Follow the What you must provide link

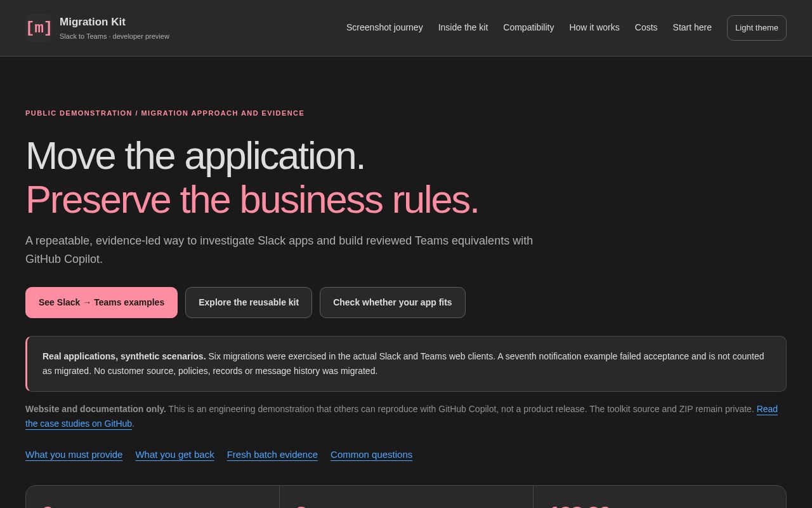pos(74,455)
